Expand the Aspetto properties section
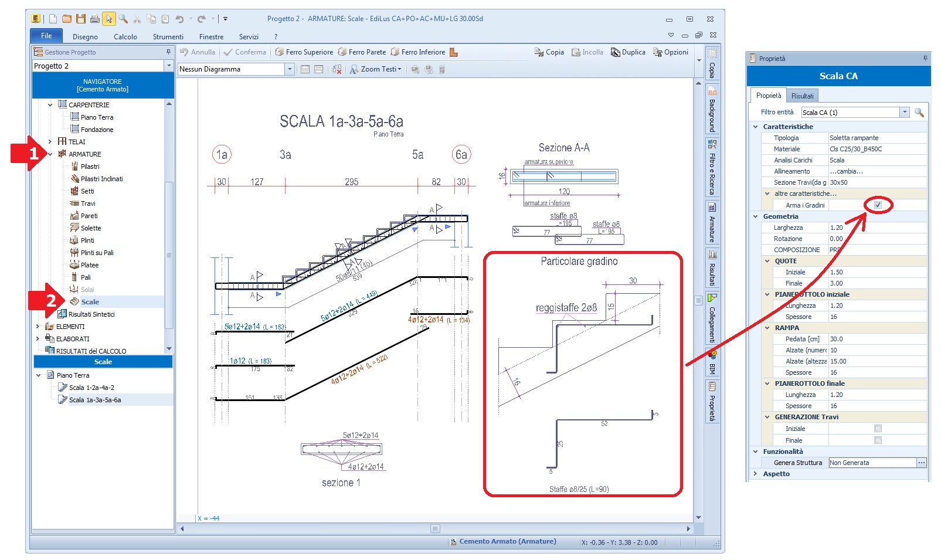This screenshot has width=941, height=560. (755, 474)
